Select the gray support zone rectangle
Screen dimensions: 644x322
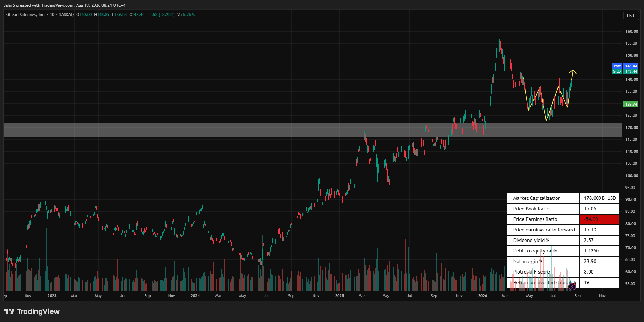(313, 130)
